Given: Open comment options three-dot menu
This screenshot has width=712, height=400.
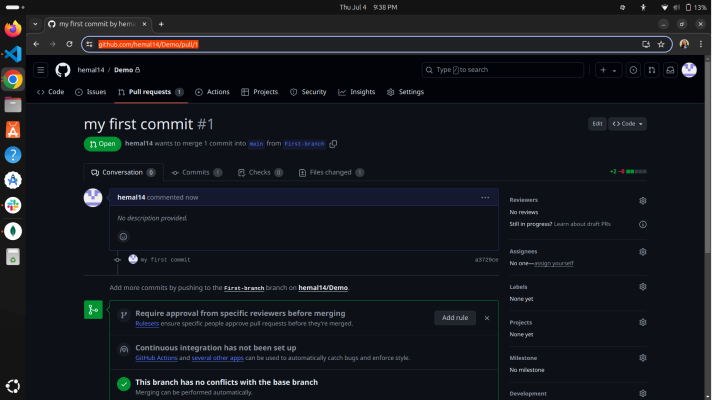Looking at the screenshot, I should 485,198.
